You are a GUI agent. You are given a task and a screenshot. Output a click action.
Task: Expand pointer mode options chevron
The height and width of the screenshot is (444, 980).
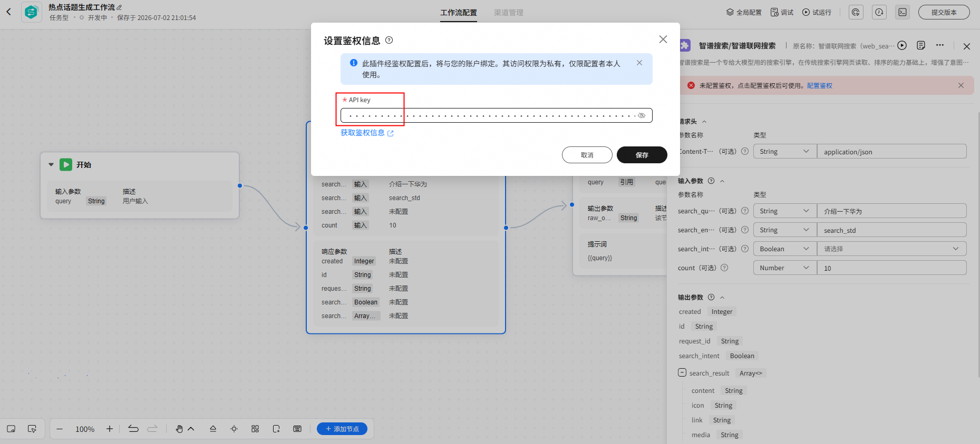tap(191, 429)
